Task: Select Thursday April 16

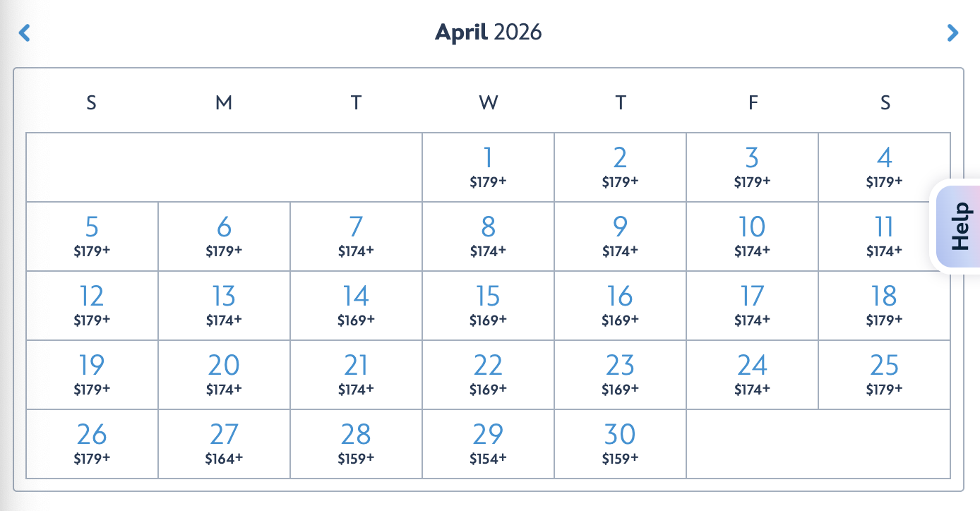Action: [x=620, y=306]
